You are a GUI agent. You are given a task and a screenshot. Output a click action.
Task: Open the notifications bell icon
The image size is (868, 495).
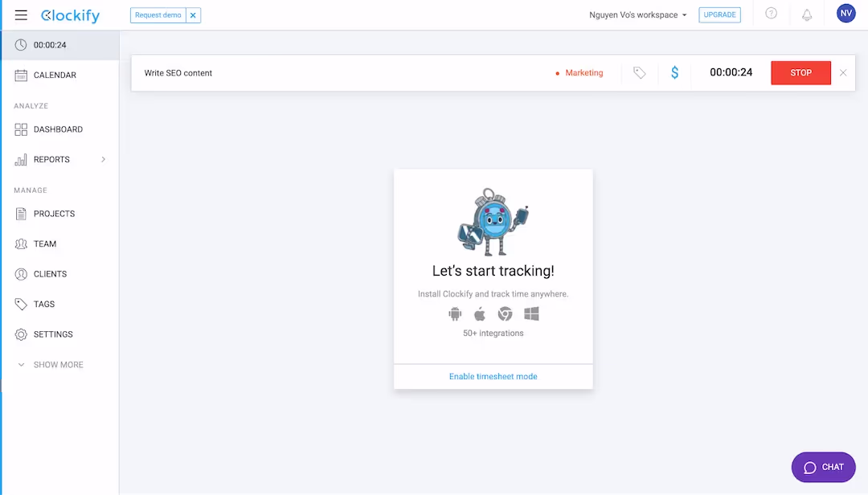coord(807,15)
